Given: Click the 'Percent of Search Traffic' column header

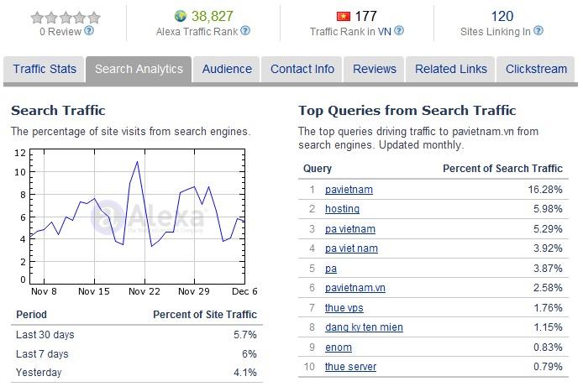Looking at the screenshot, I should pyautogui.click(x=502, y=169).
